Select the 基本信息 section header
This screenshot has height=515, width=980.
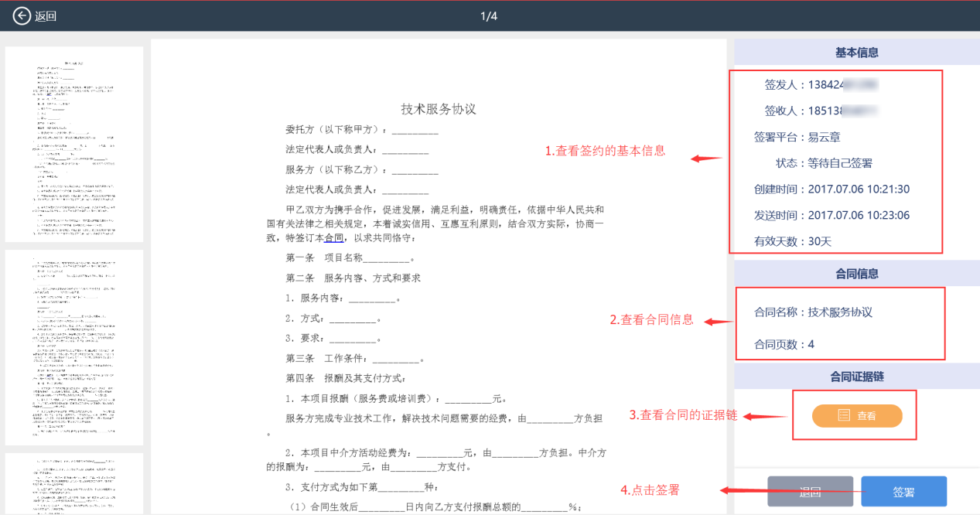tap(856, 53)
